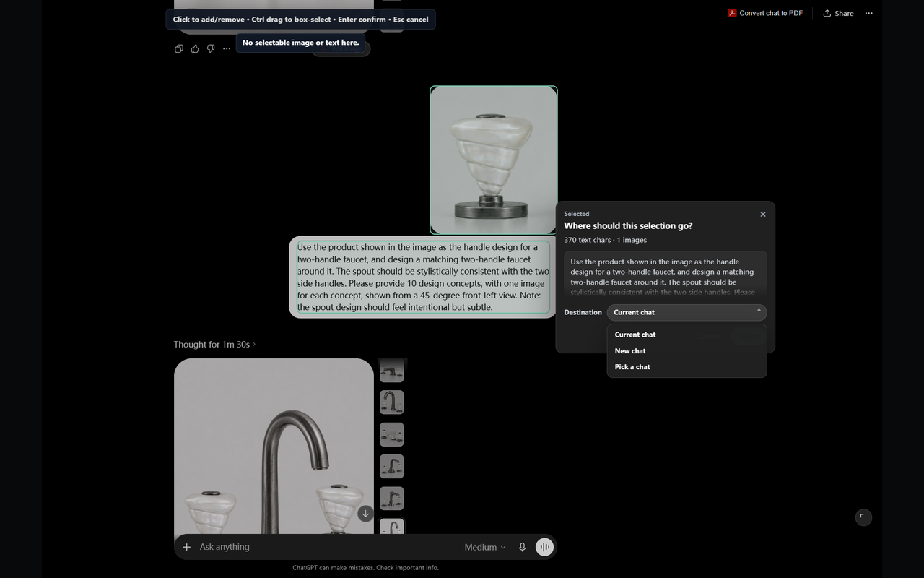Screen dimensions: 924x578
Task: Click the round floating icon at lower right
Action: point(863,517)
